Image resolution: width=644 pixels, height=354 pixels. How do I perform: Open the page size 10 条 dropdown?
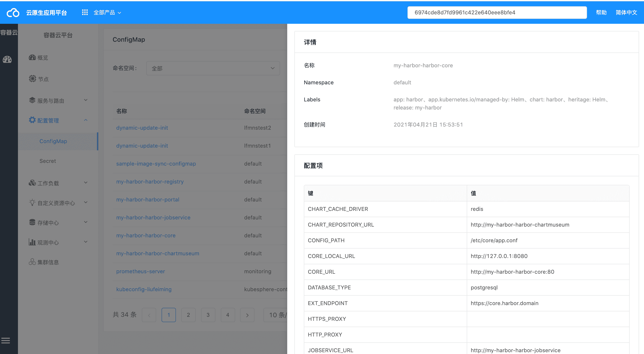point(276,315)
